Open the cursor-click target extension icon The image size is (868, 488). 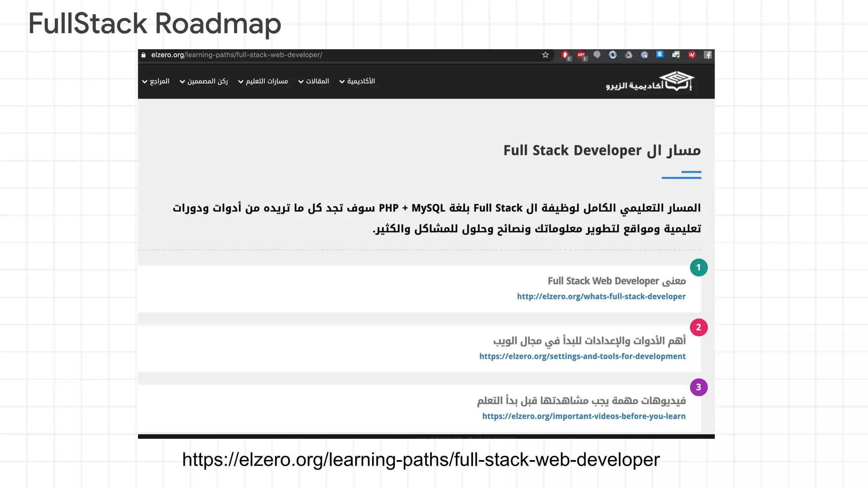click(644, 55)
